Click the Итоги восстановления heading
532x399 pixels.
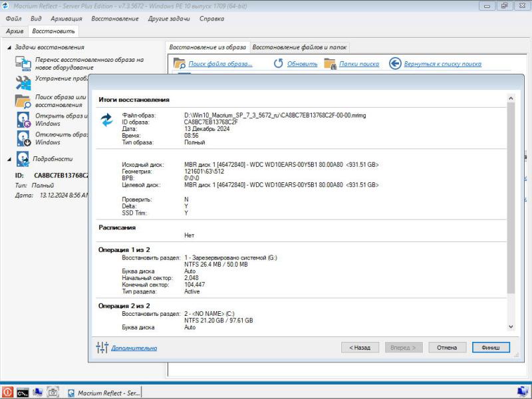pos(134,100)
